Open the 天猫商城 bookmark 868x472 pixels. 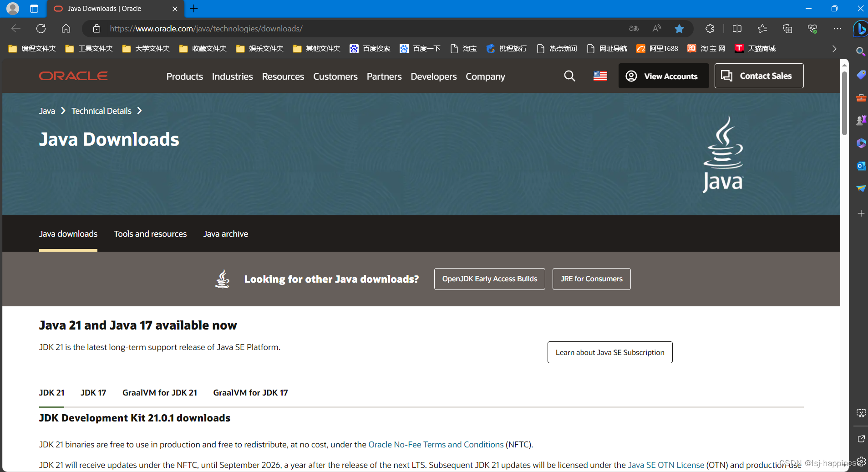click(x=755, y=49)
